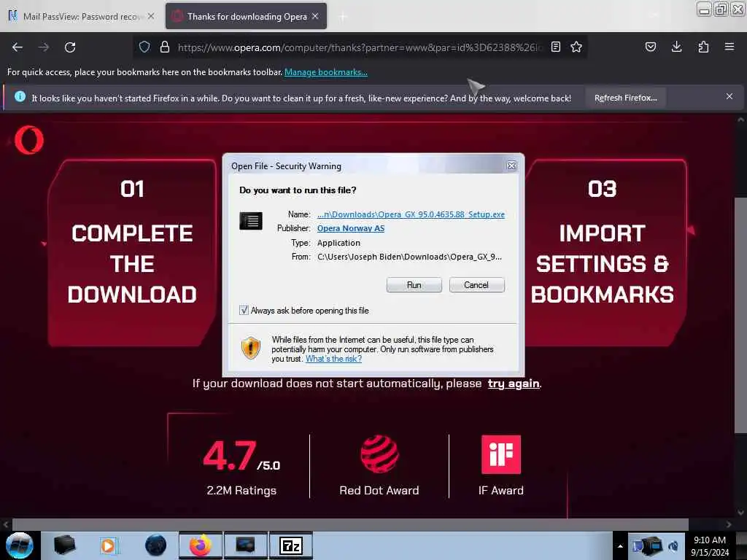This screenshot has width=747, height=560.
Task: Bookmark this page with the star icon
Action: tap(576, 47)
